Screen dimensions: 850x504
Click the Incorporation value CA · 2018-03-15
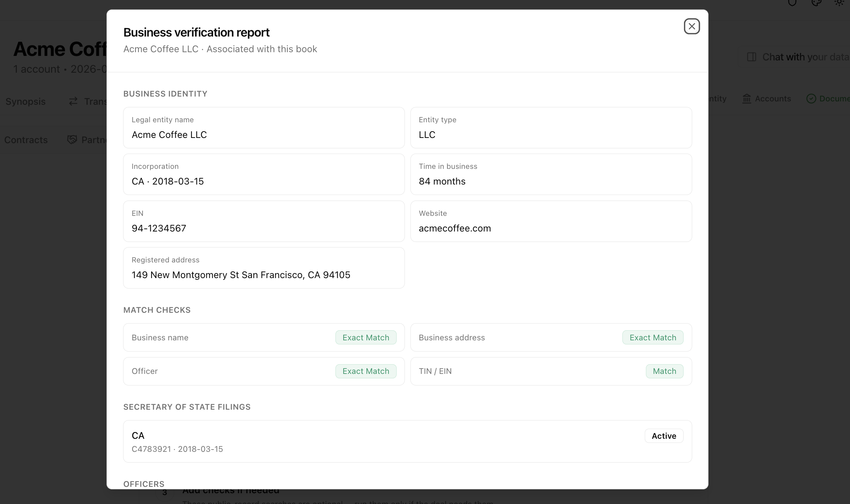168,181
